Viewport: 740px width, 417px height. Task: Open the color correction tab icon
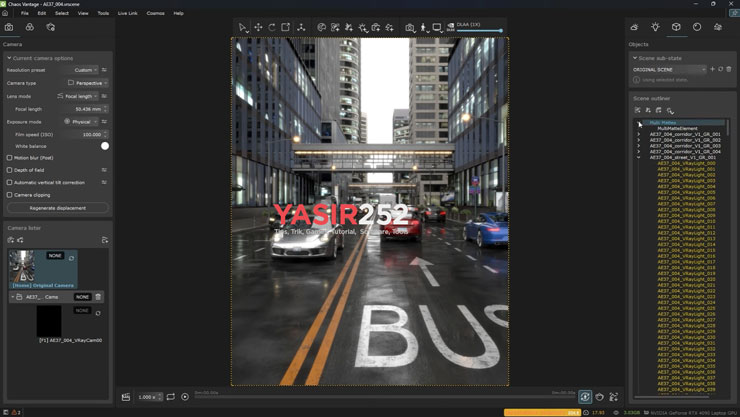coord(30,27)
